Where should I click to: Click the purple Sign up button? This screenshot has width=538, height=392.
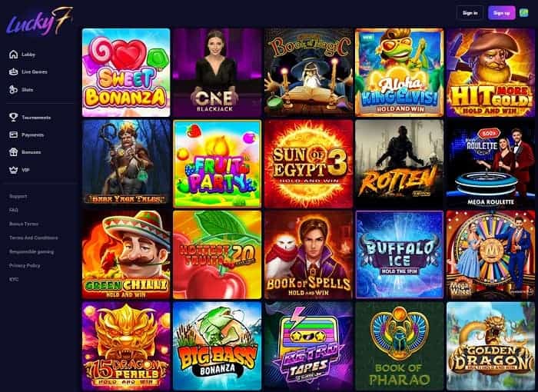(x=502, y=13)
